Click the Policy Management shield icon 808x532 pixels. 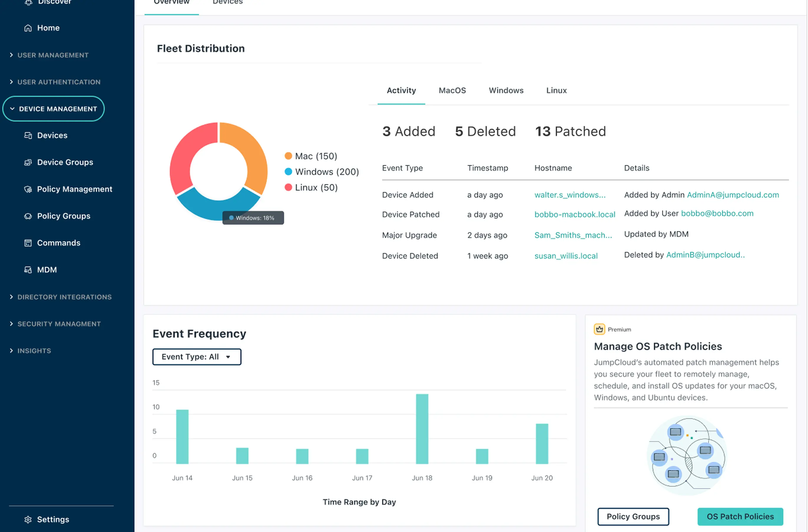28,189
